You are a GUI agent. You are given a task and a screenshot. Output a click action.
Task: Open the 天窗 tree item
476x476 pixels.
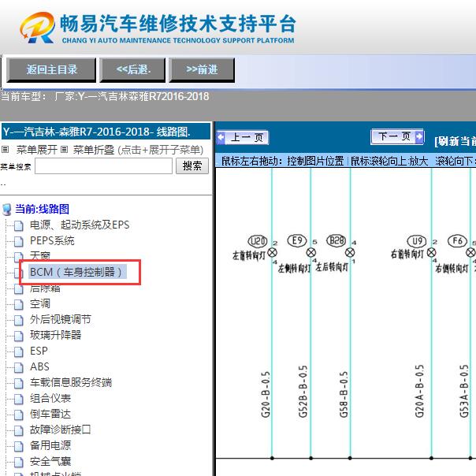39,255
